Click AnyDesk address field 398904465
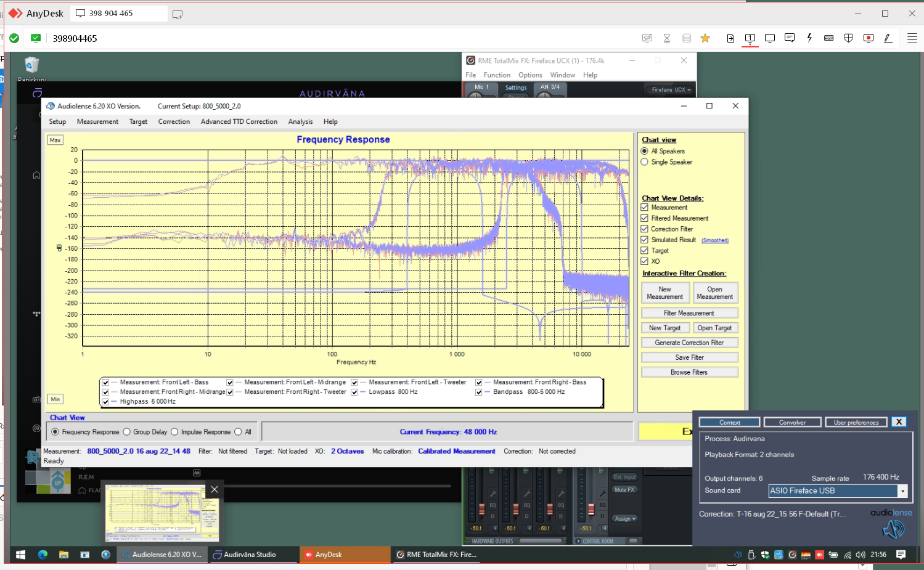 (75, 38)
